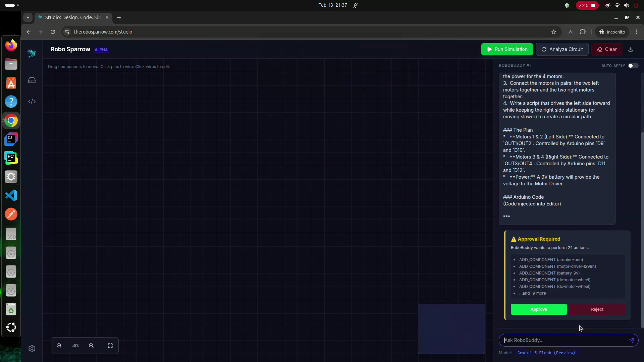Select the Gemini 3 Flash model selector
The image size is (644, 362).
546,353
